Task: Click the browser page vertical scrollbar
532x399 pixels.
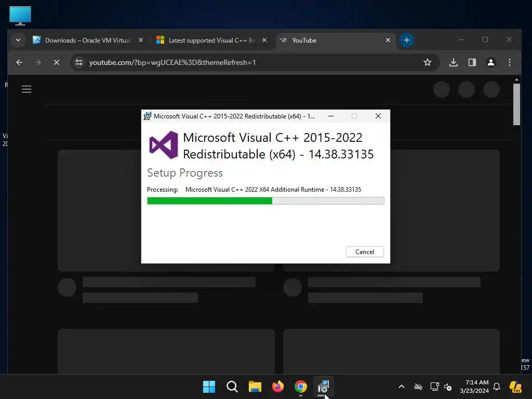Action: 517,104
